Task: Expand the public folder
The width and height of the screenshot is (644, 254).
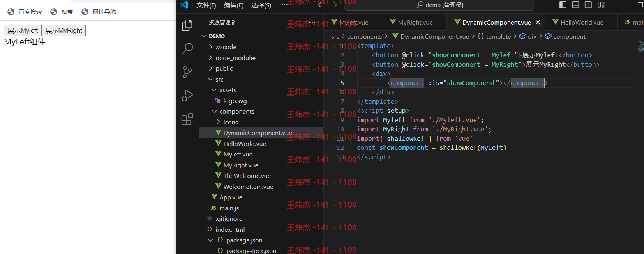Action: tap(210, 68)
